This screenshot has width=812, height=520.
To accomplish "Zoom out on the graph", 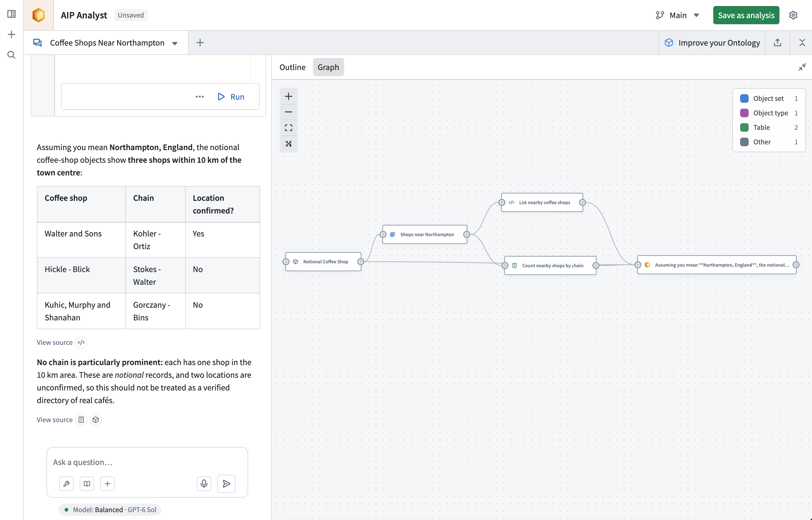I will [289, 112].
